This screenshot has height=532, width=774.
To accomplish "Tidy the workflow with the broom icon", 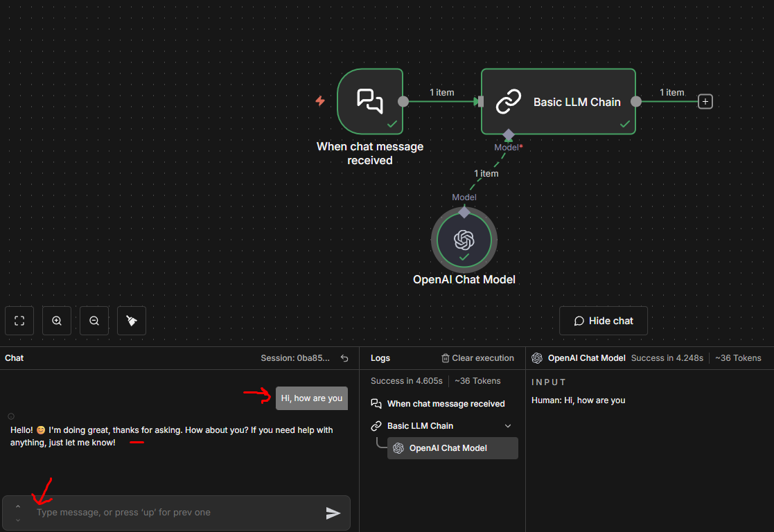I will (x=131, y=320).
